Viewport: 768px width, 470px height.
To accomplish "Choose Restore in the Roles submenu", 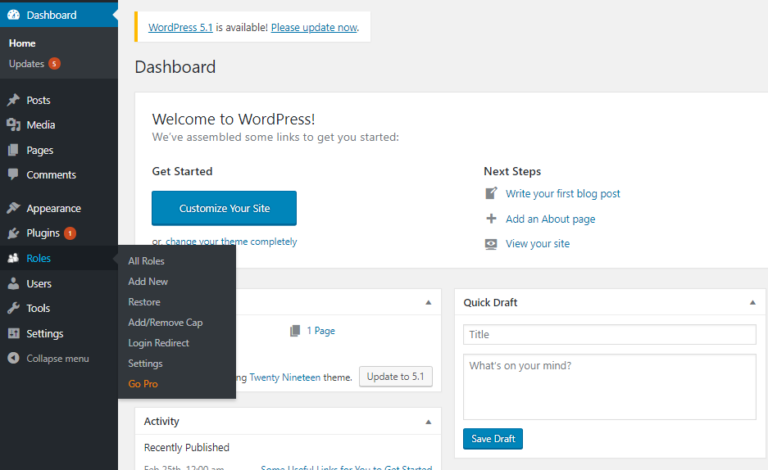I will (x=144, y=302).
